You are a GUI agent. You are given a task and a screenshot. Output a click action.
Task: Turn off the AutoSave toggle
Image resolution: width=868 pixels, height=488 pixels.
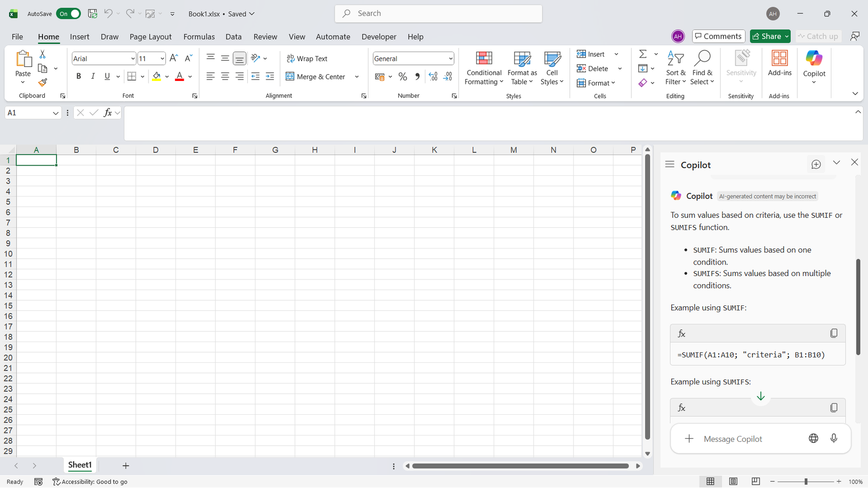pyautogui.click(x=68, y=14)
